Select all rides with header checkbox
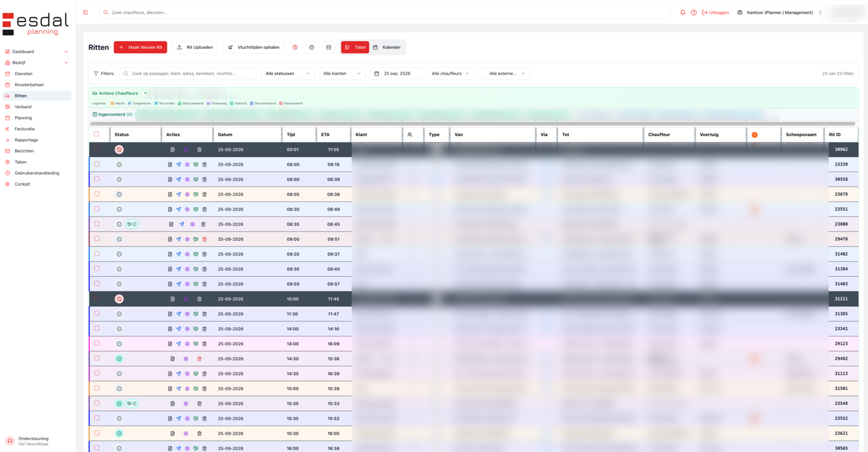Screen dimensions: 868x452 (97, 134)
